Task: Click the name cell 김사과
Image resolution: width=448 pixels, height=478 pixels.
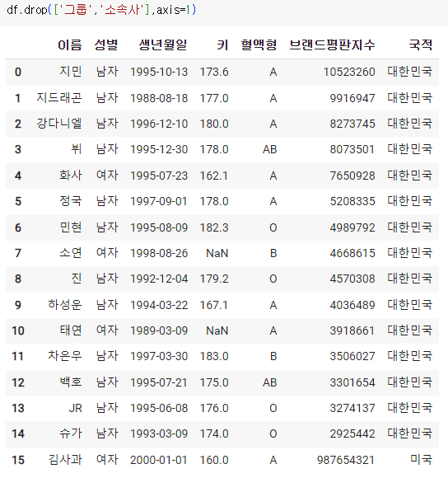Action: pos(65,460)
